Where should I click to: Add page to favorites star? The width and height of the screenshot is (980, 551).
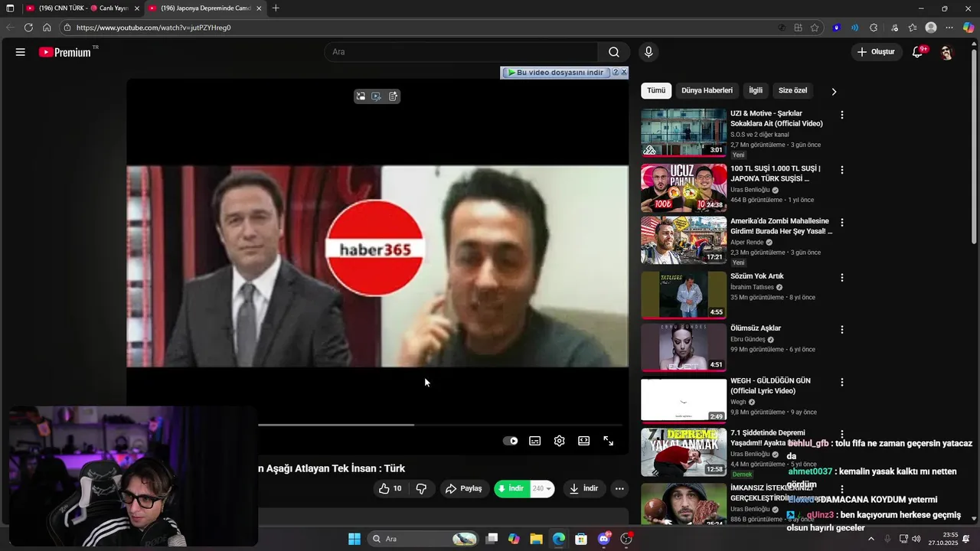[x=815, y=28]
